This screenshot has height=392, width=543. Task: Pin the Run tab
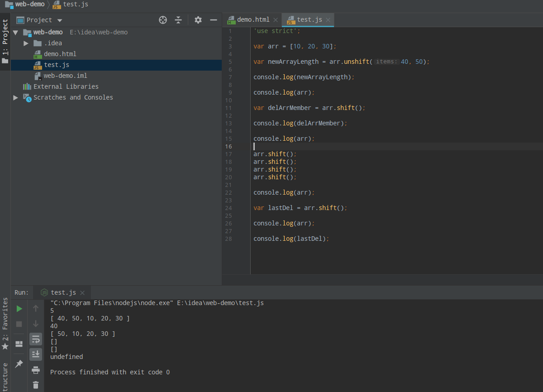(19, 364)
